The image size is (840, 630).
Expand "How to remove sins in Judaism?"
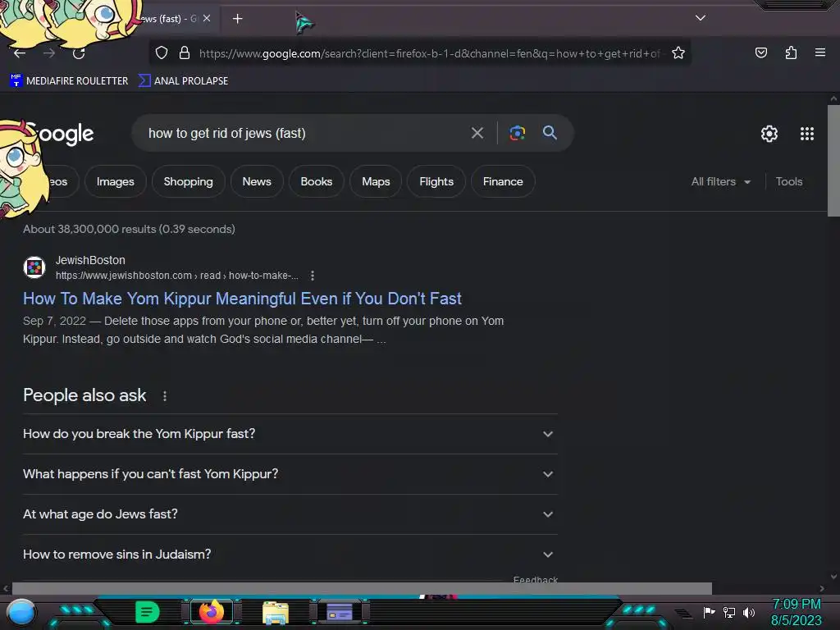(290, 555)
